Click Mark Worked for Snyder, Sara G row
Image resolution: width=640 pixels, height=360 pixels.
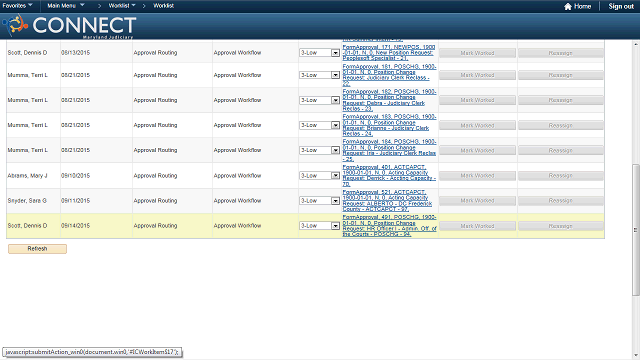tap(477, 201)
